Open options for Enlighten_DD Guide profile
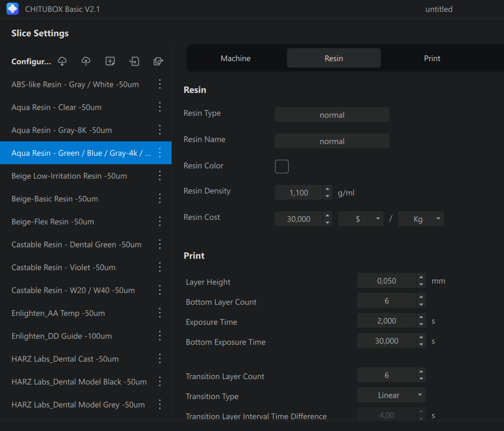This screenshot has width=504, height=431. pos(160,336)
